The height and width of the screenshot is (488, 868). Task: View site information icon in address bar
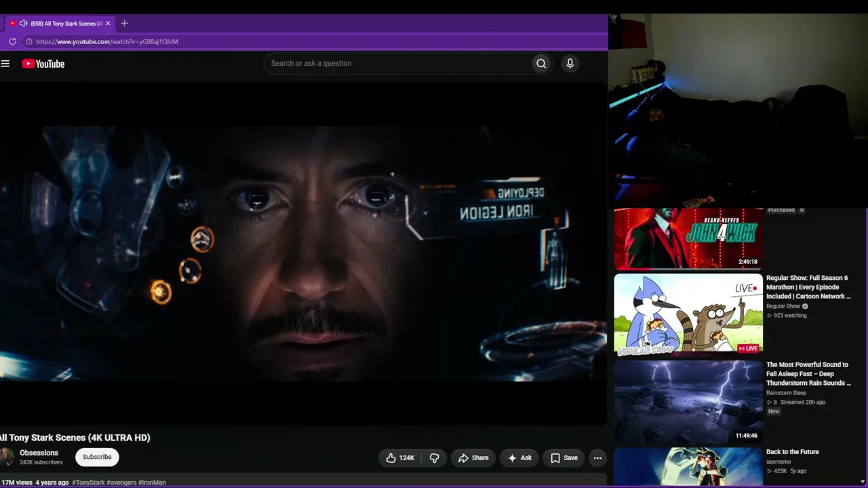(28, 41)
